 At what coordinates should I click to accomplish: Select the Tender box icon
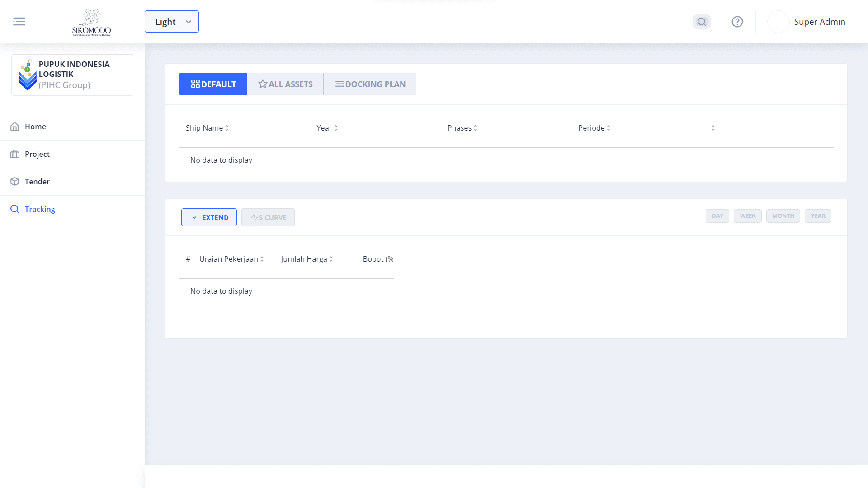15,182
